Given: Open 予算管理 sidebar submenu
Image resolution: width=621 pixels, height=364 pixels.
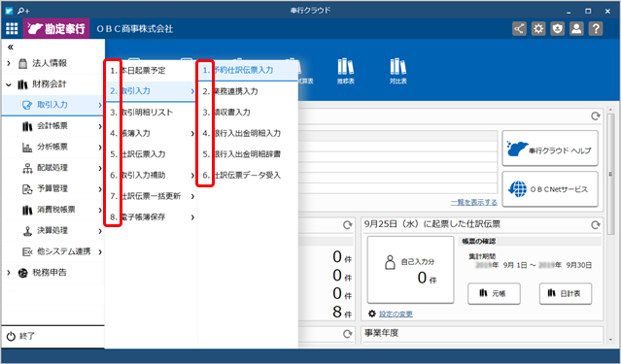Looking at the screenshot, I should (53, 188).
